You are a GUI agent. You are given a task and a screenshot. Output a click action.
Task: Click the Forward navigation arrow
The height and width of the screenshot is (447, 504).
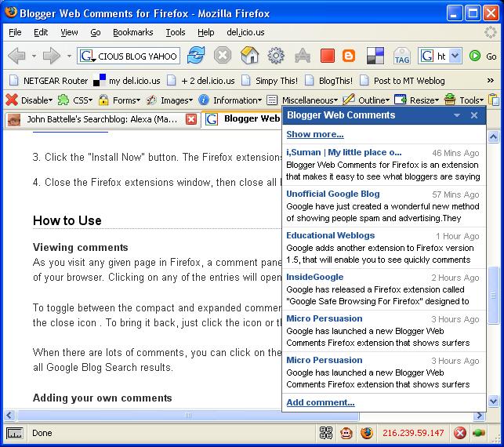coord(52,56)
